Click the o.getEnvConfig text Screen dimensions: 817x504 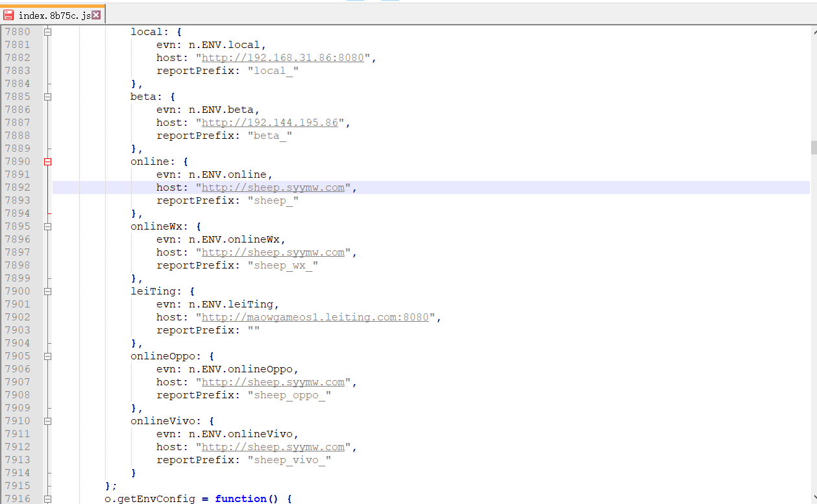click(150, 499)
